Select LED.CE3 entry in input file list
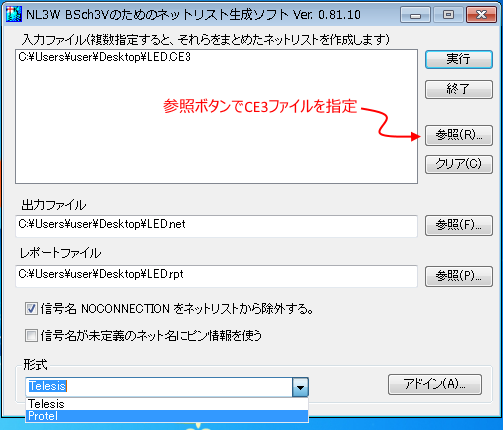The width and height of the screenshot is (503, 430). point(104,57)
